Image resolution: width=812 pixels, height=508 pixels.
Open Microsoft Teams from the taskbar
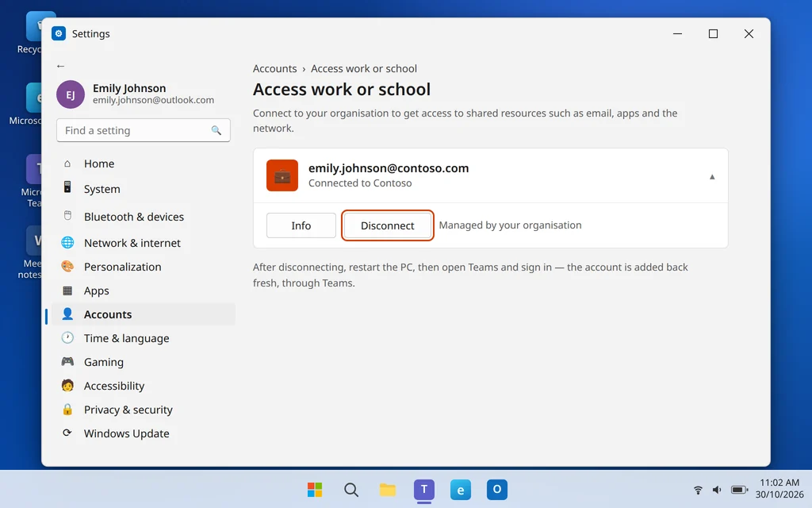coord(424,489)
